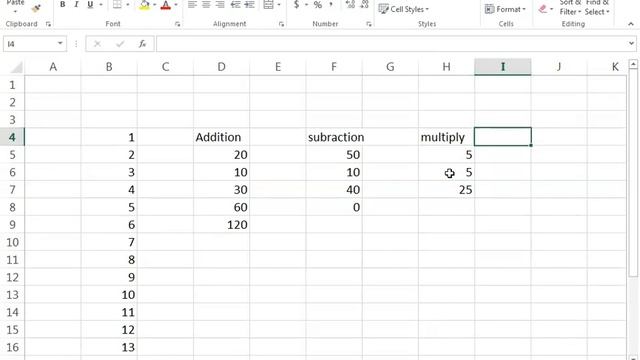Select the cell labeled multiply
640x360 pixels.
click(x=447, y=137)
